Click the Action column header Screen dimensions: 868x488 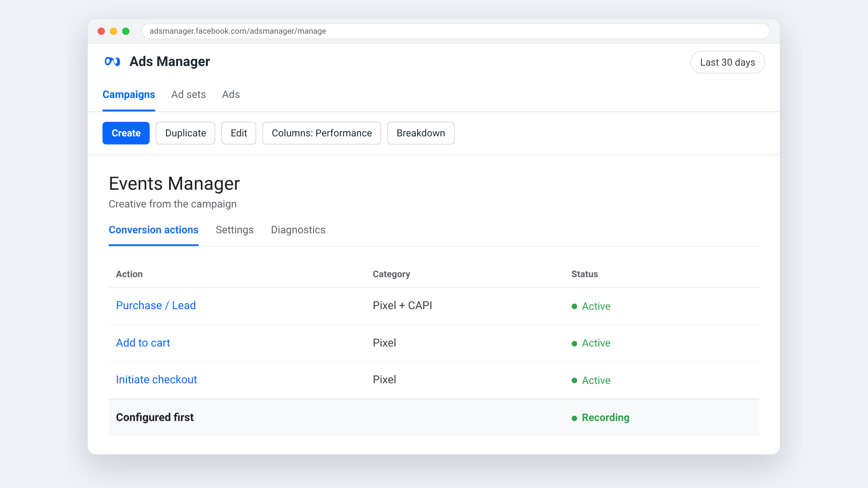click(129, 274)
